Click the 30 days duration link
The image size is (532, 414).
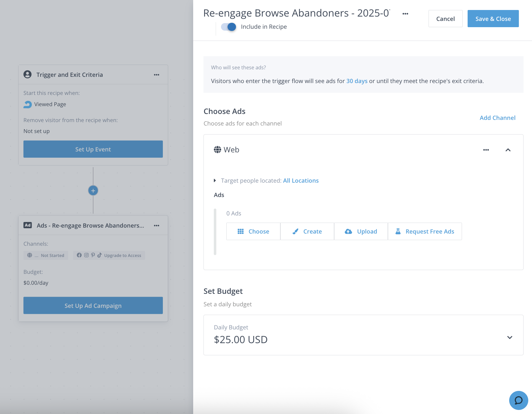(x=357, y=81)
